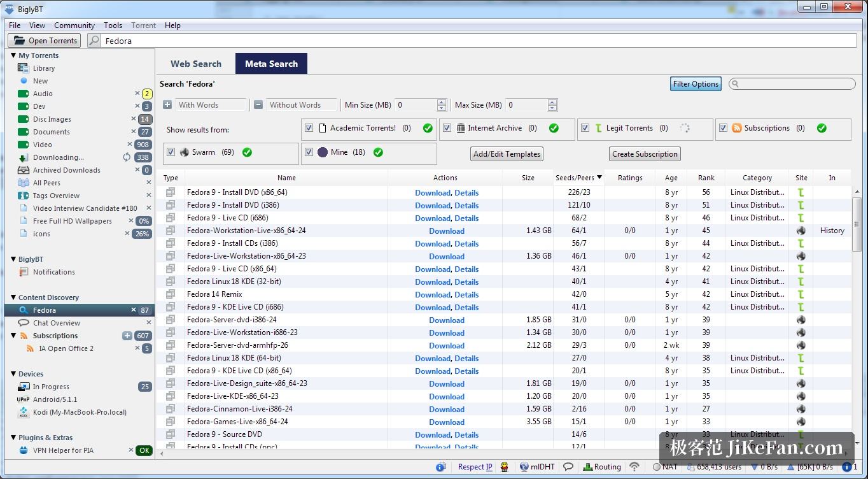
Task: Collapse the Subscriptions tree node
Action: click(x=13, y=336)
